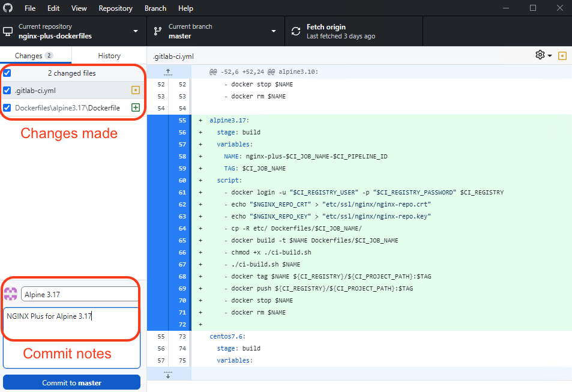Toggle selection of added line 72

click(x=169, y=325)
